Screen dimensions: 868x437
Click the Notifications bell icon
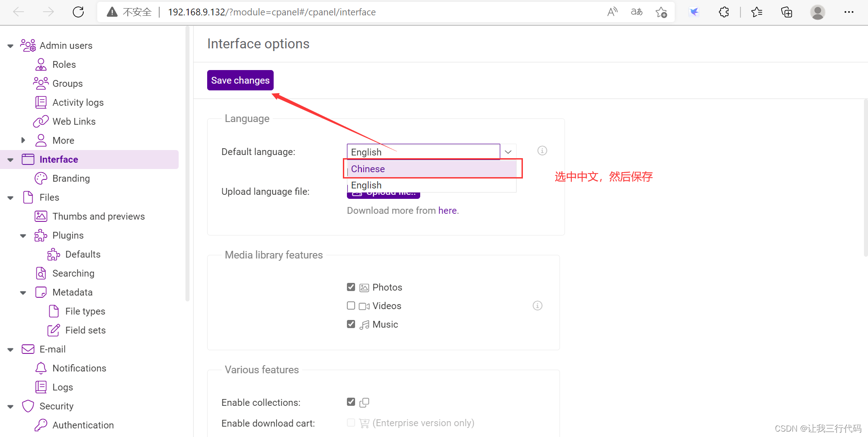tap(41, 368)
